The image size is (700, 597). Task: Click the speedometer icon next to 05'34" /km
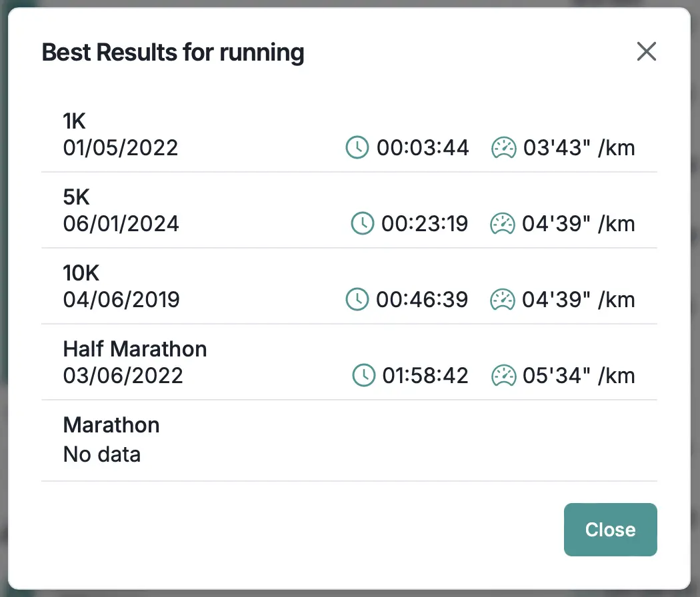pos(503,376)
